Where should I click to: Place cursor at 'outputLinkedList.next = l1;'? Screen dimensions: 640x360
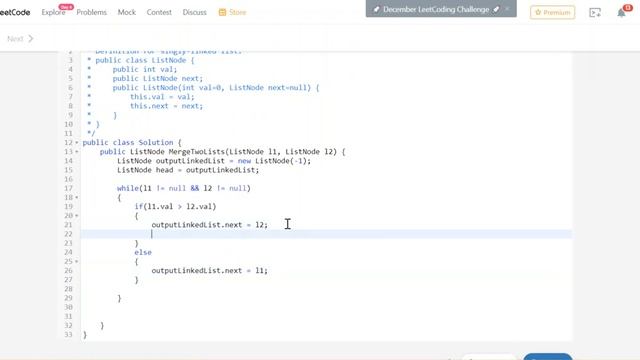coord(209,271)
